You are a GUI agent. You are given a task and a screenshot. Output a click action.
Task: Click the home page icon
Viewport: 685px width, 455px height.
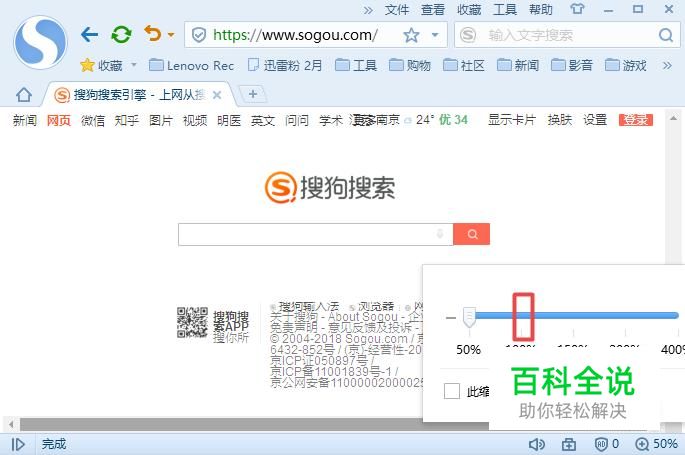(24, 94)
